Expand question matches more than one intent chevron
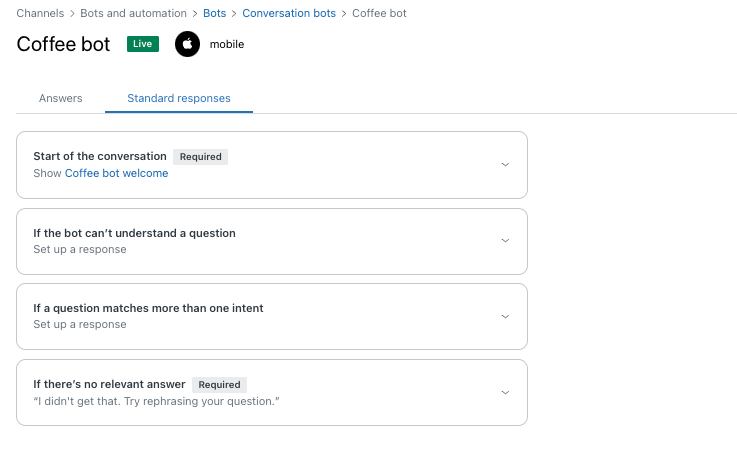The width and height of the screenshot is (737, 450). [x=505, y=316]
